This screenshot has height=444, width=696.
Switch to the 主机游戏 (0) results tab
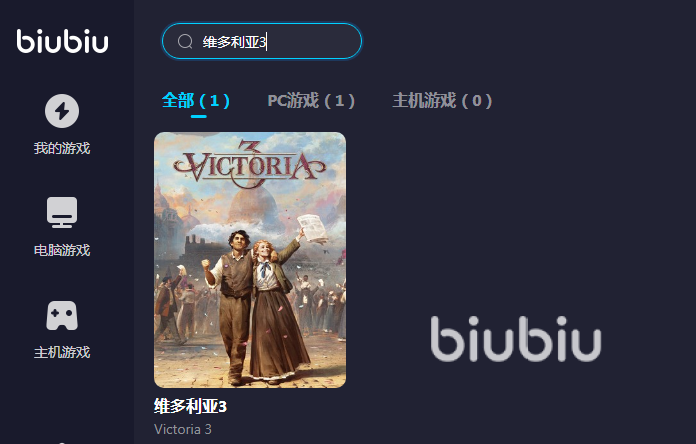pyautogui.click(x=443, y=100)
